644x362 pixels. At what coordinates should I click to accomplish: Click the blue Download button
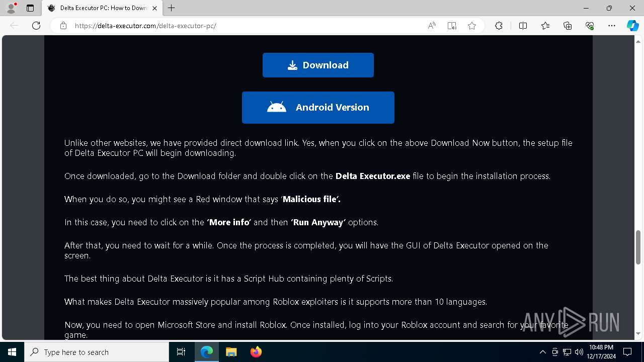pyautogui.click(x=318, y=65)
